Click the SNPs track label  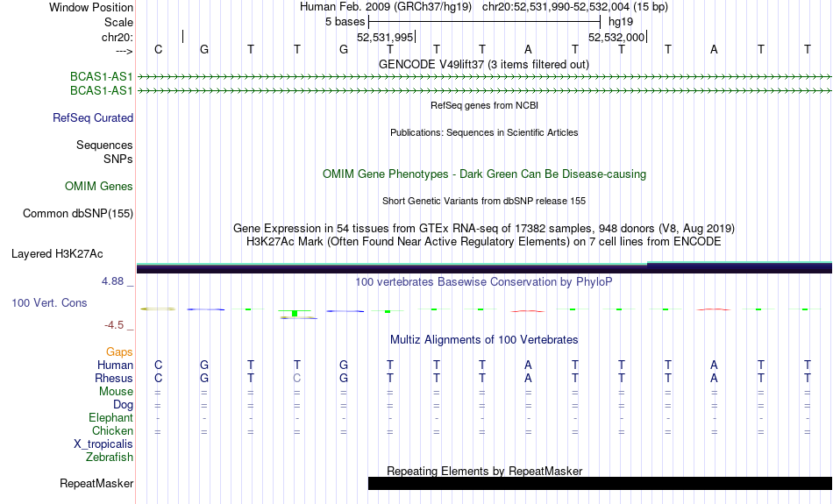coord(118,159)
